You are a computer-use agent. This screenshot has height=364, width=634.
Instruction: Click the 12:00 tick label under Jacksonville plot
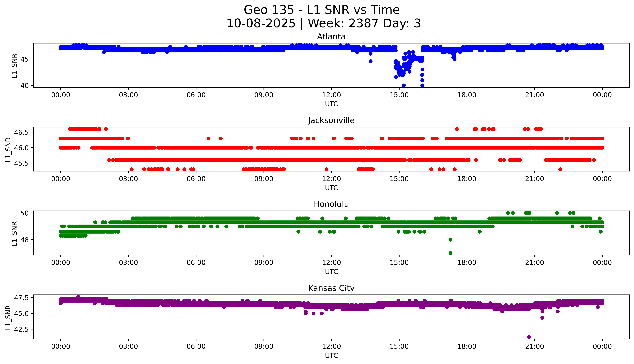tap(331, 179)
